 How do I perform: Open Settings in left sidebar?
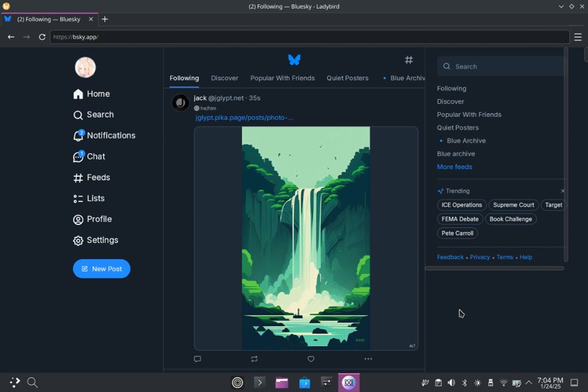(96, 240)
